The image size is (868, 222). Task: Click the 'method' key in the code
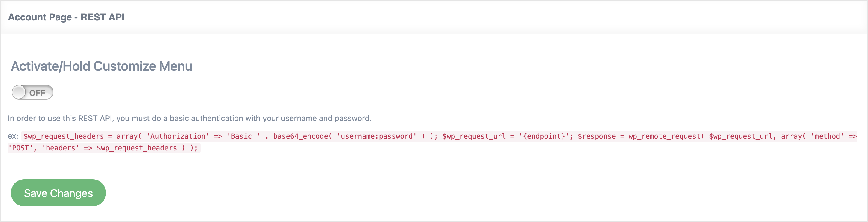tap(827, 136)
